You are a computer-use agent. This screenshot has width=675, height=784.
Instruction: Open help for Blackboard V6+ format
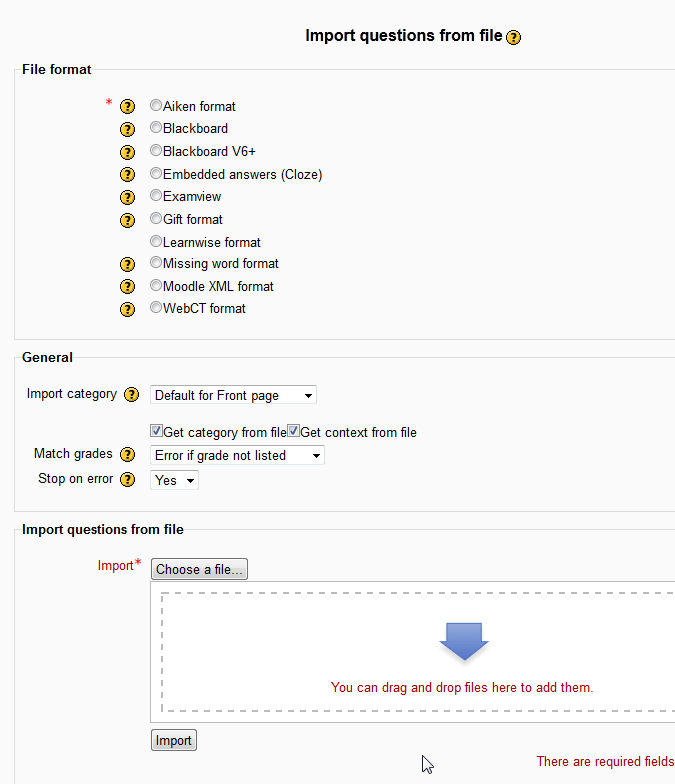[x=127, y=152]
